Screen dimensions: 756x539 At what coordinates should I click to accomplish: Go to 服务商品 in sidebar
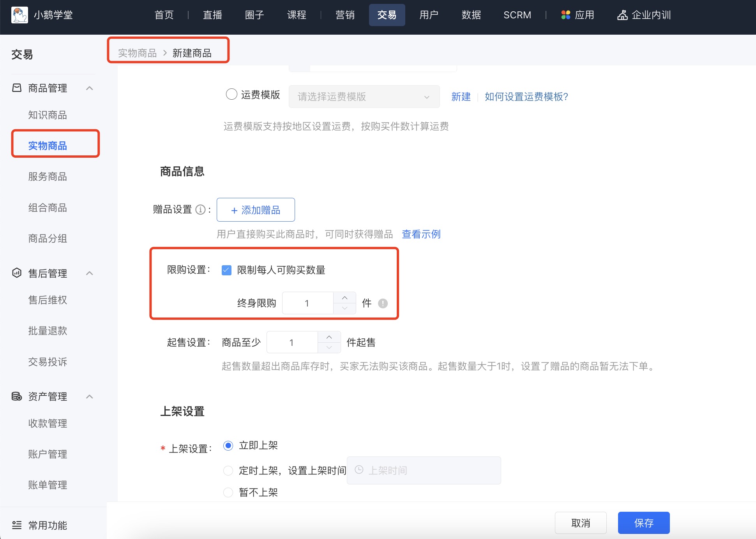[48, 177]
